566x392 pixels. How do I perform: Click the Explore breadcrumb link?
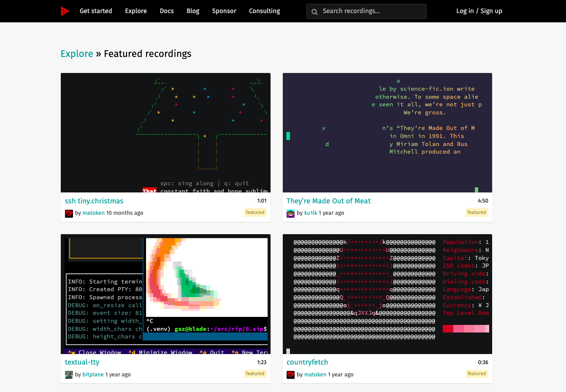point(77,54)
